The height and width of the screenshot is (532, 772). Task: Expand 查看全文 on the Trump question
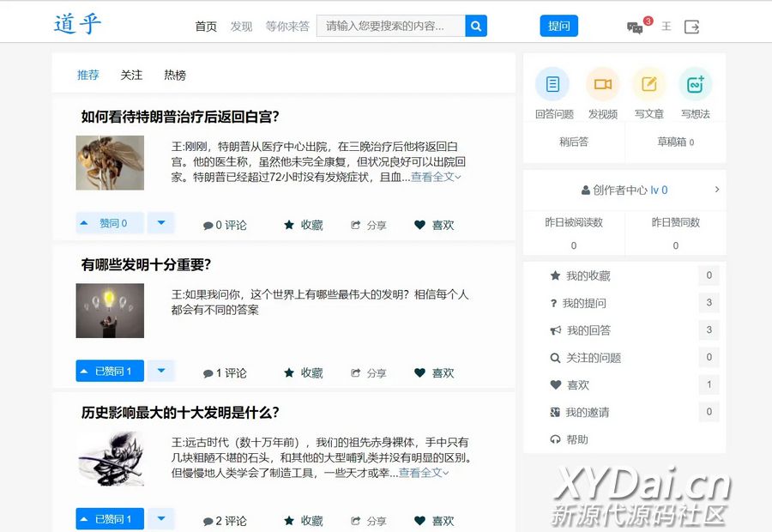click(x=436, y=177)
